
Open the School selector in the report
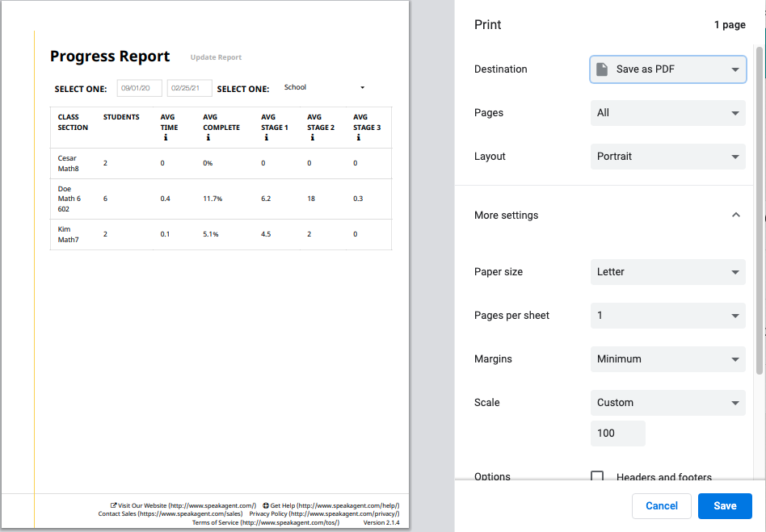(x=323, y=87)
